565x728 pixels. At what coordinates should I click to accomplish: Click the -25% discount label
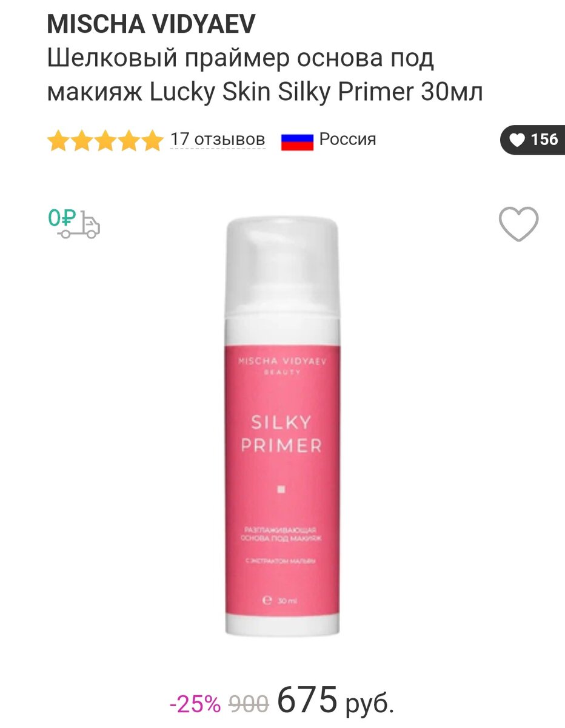point(195,704)
